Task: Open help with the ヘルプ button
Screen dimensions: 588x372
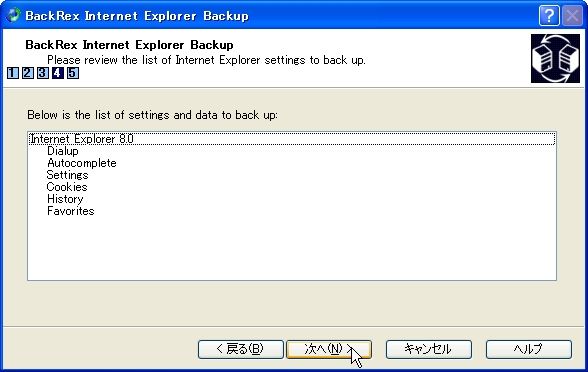Action: coord(529,349)
